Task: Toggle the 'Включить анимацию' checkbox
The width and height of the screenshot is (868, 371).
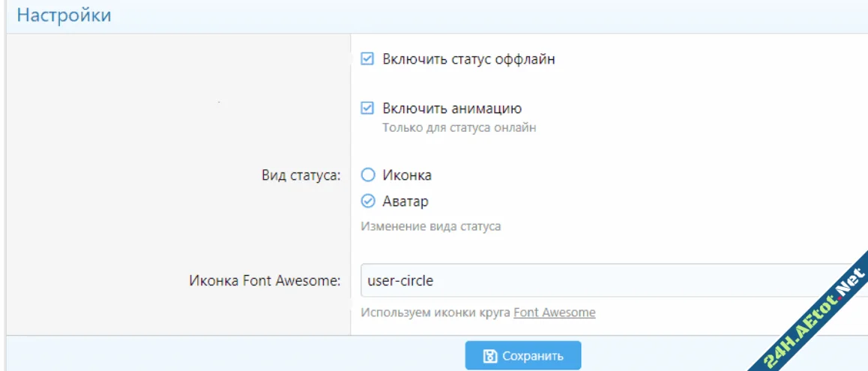Action: click(x=367, y=108)
